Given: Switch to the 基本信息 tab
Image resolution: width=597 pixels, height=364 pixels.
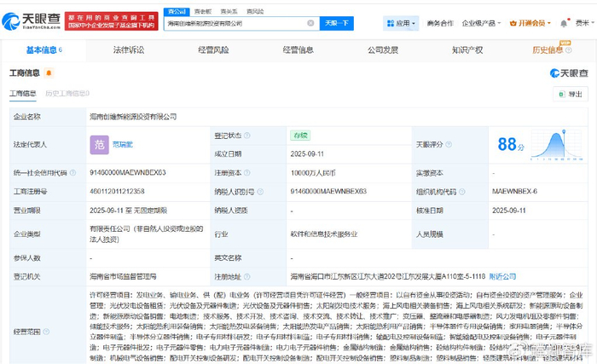Looking at the screenshot, I should tap(43, 50).
